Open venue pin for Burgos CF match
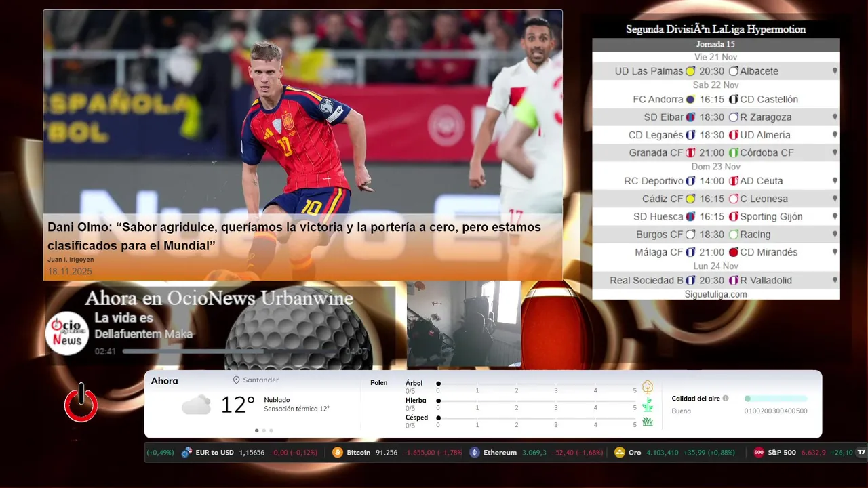 coord(835,235)
